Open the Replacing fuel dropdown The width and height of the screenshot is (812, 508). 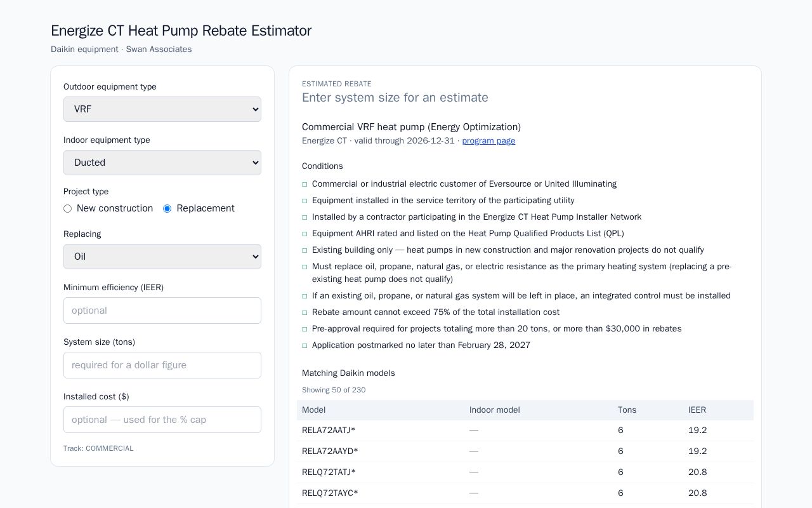(x=162, y=257)
